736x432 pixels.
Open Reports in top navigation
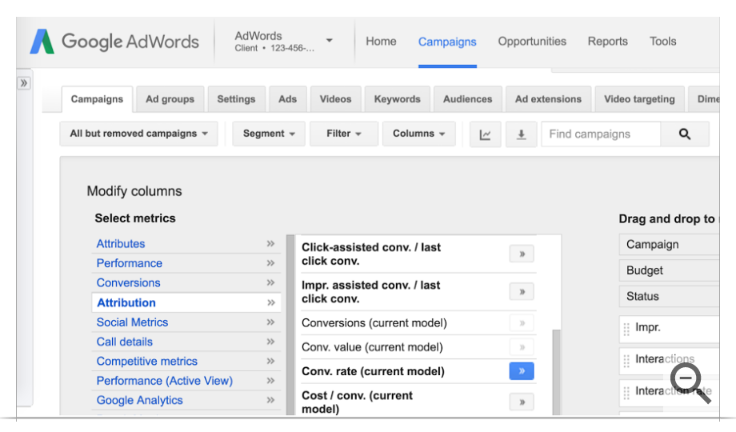coord(608,42)
